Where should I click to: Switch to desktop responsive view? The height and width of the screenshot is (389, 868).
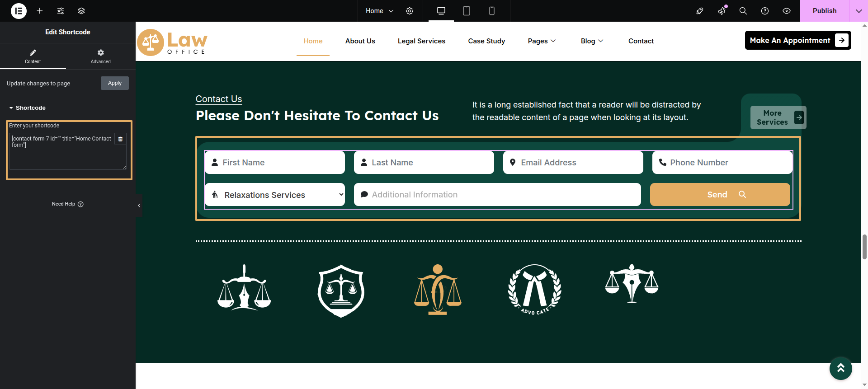click(441, 11)
